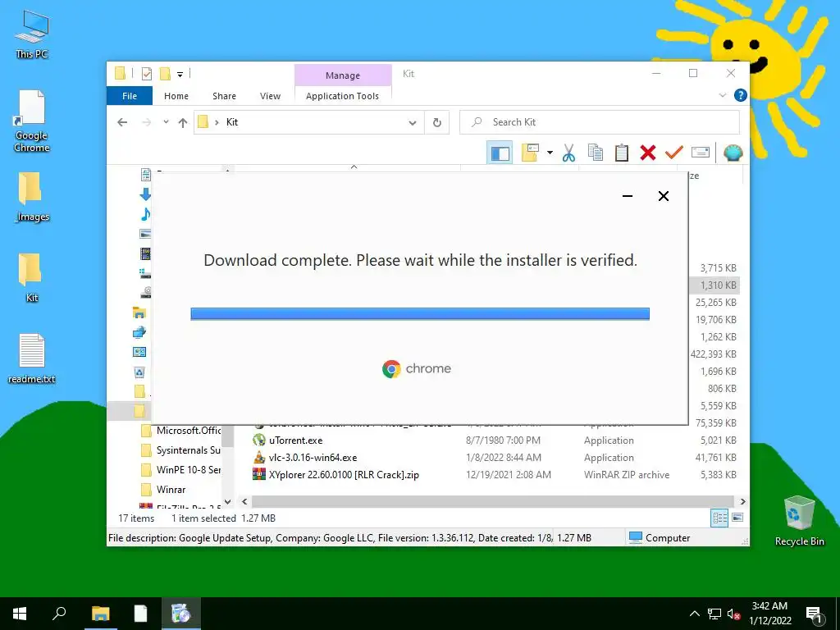The height and width of the screenshot is (630, 840).
Task: Open the dropdown arrow beside the folder options icon
Action: pyautogui.click(x=550, y=153)
